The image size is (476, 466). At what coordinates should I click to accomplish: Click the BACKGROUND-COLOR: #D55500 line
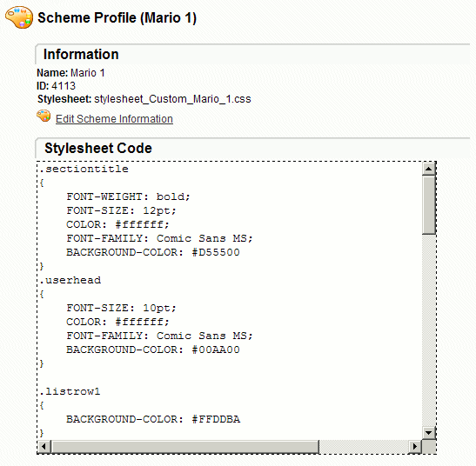153,252
